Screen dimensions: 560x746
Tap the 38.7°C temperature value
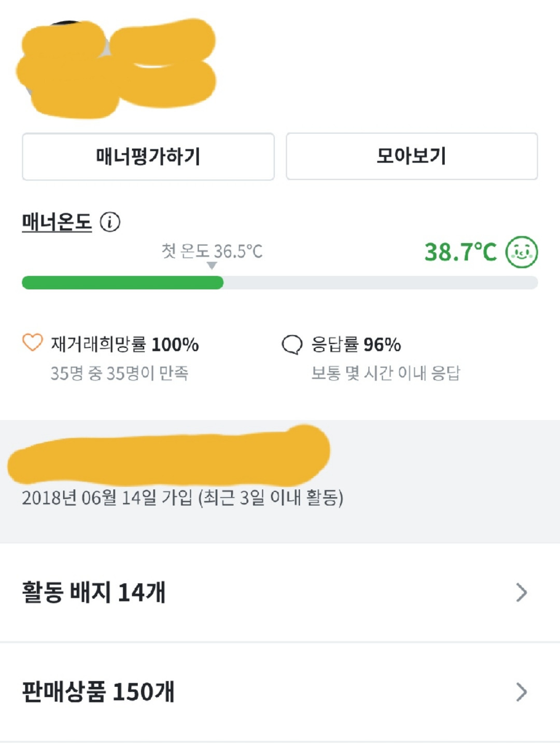click(460, 252)
